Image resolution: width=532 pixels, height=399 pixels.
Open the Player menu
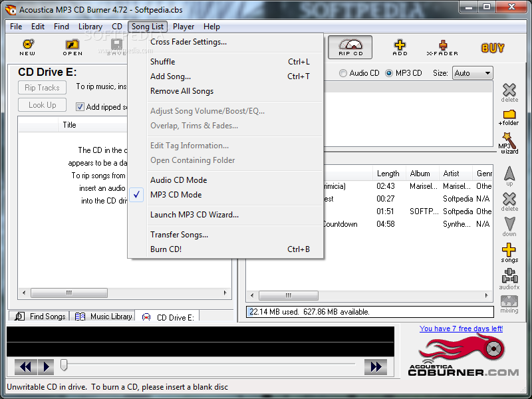pyautogui.click(x=184, y=27)
